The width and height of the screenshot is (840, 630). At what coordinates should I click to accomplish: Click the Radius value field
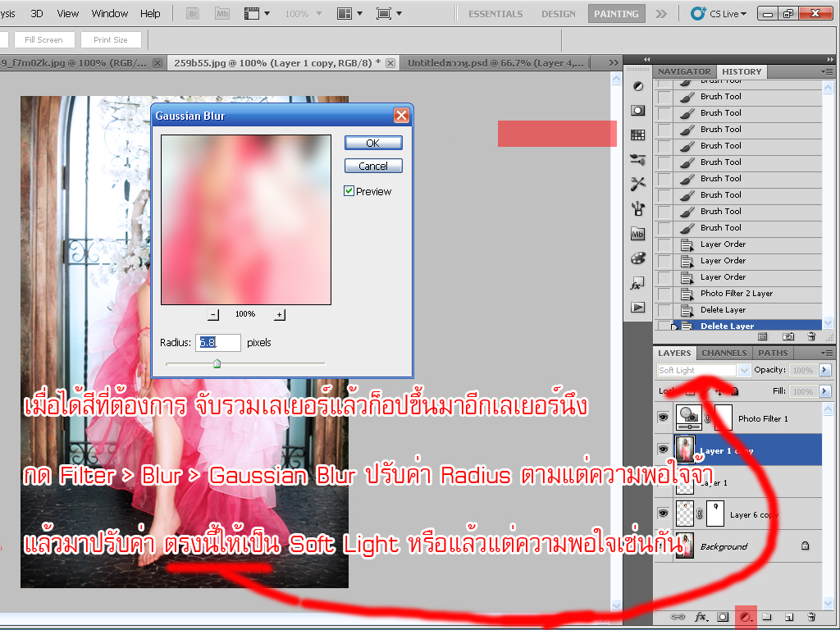coord(218,343)
